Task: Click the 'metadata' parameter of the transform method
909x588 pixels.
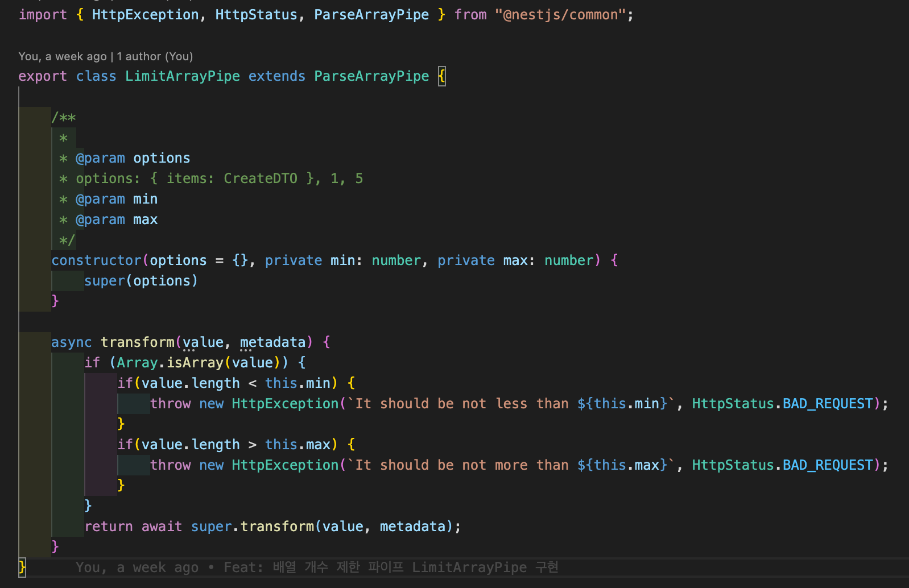Action: [273, 342]
